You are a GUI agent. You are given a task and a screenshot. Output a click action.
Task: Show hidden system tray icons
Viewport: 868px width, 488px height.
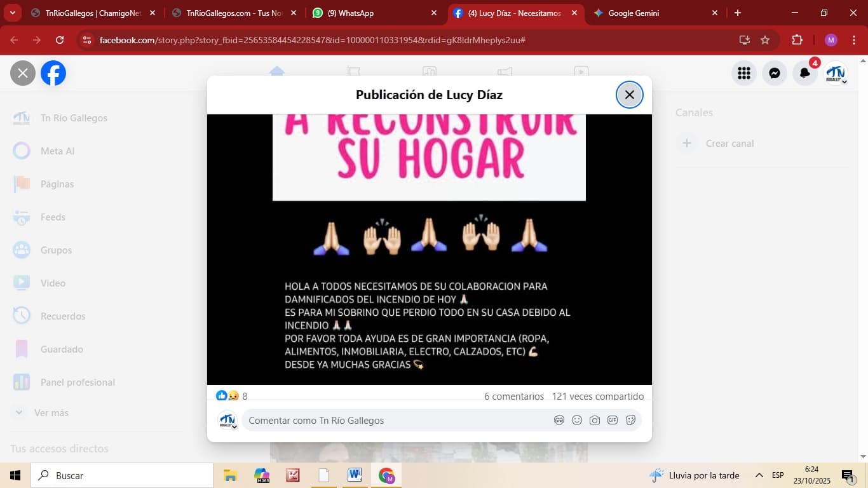759,475
